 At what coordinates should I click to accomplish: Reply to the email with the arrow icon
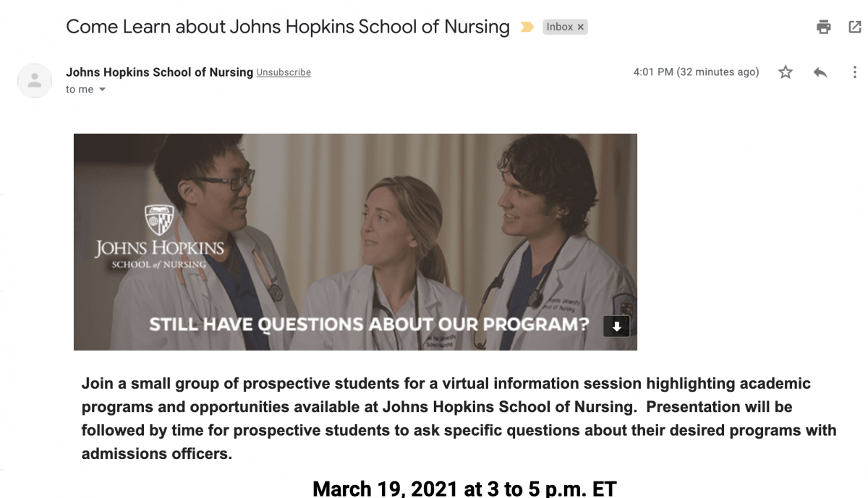coord(820,72)
